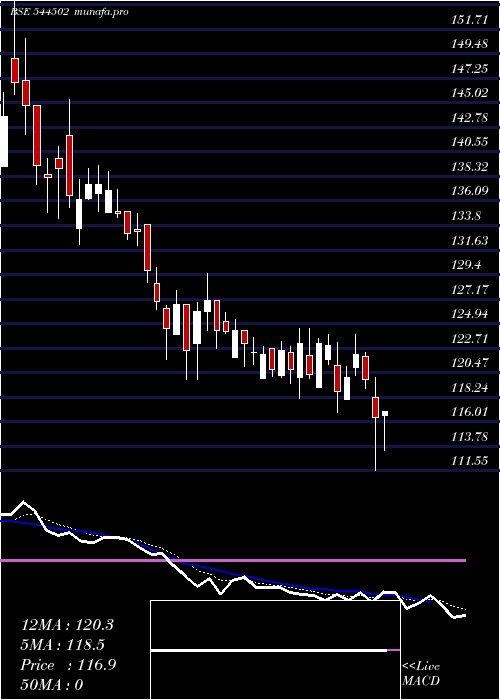Click the price label 111.55
This screenshot has height=700, width=500.
[470, 461]
